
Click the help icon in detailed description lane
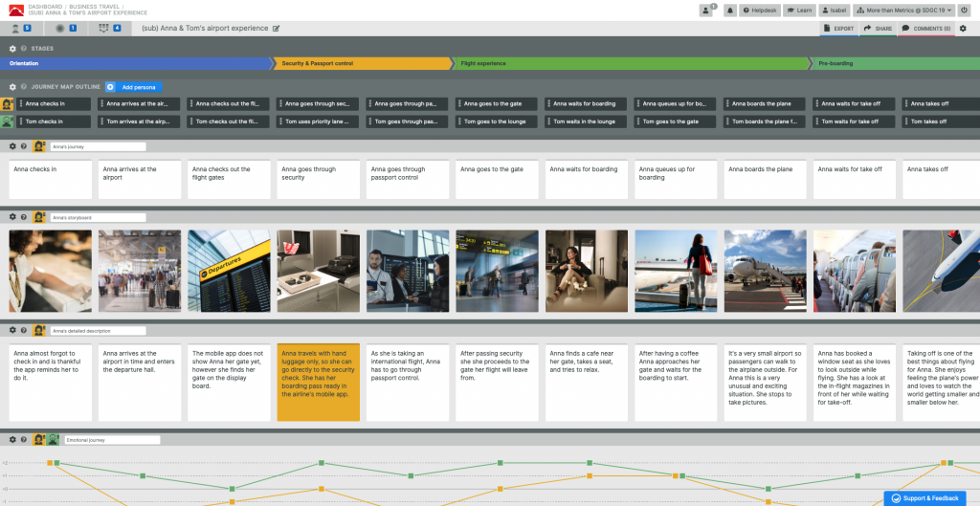[x=24, y=330]
